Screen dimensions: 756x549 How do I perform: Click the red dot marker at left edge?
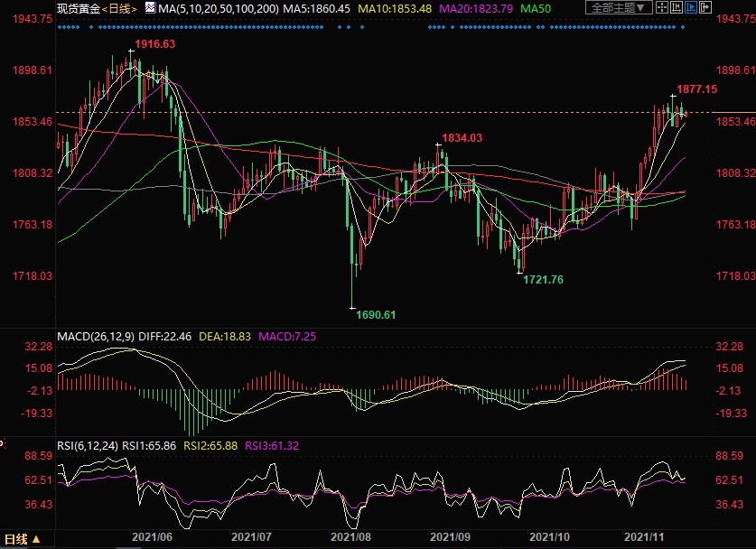tap(2, 442)
